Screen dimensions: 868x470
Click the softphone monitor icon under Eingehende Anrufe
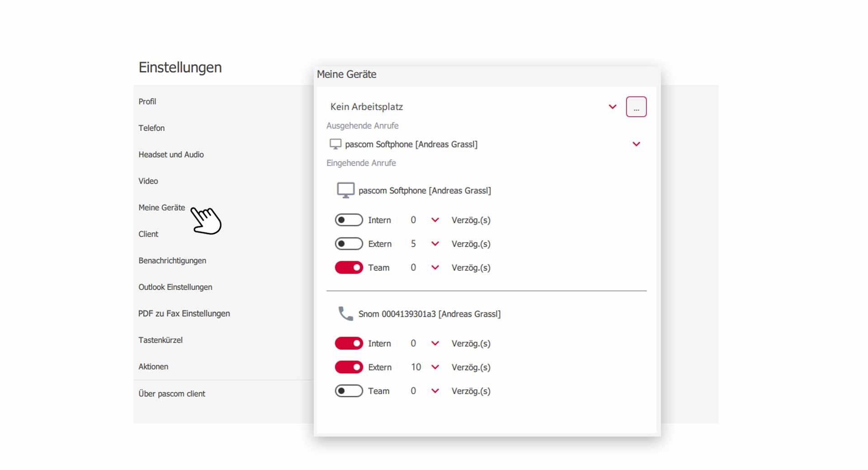(x=345, y=190)
